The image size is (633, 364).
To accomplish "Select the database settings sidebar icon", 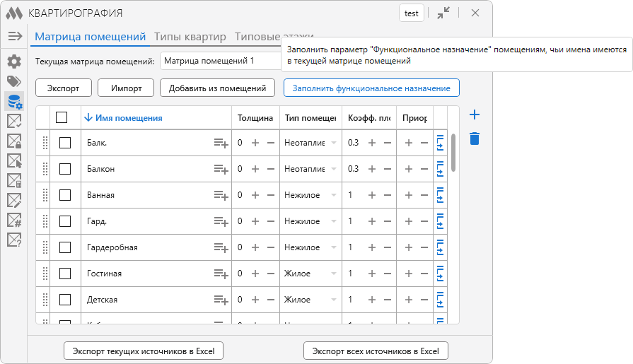I will [14, 101].
